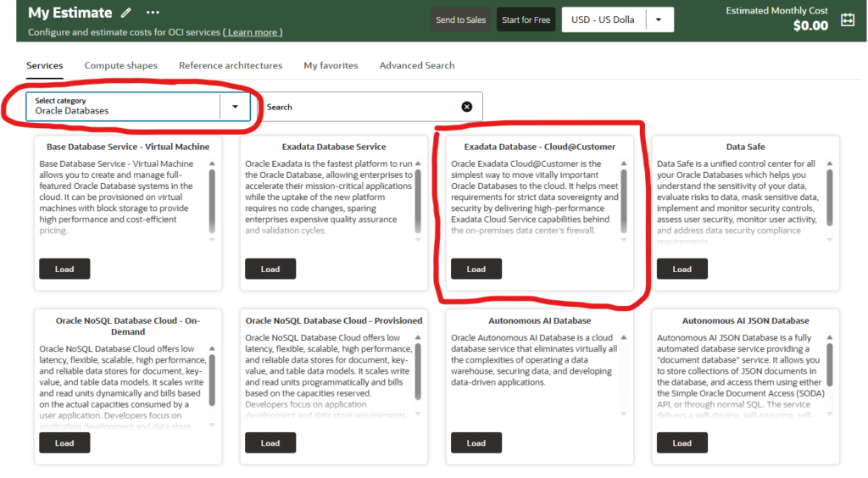Click scrollbar in Base Database Service description
This screenshot has height=478, width=868.
(212, 202)
